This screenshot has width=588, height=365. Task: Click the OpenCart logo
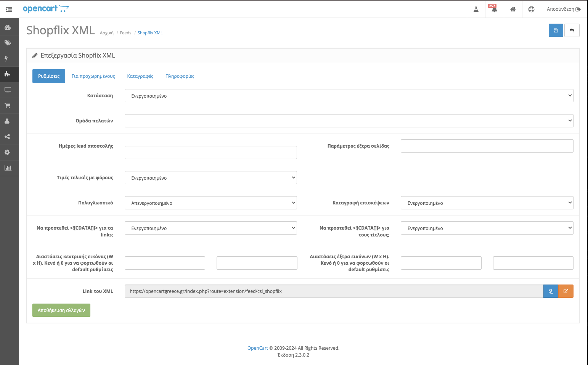click(x=46, y=9)
